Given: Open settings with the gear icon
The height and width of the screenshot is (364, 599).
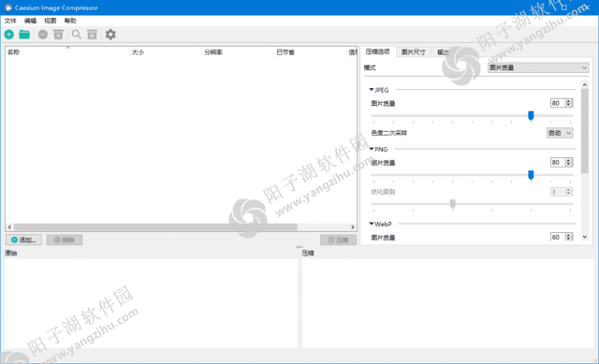Looking at the screenshot, I should point(110,35).
